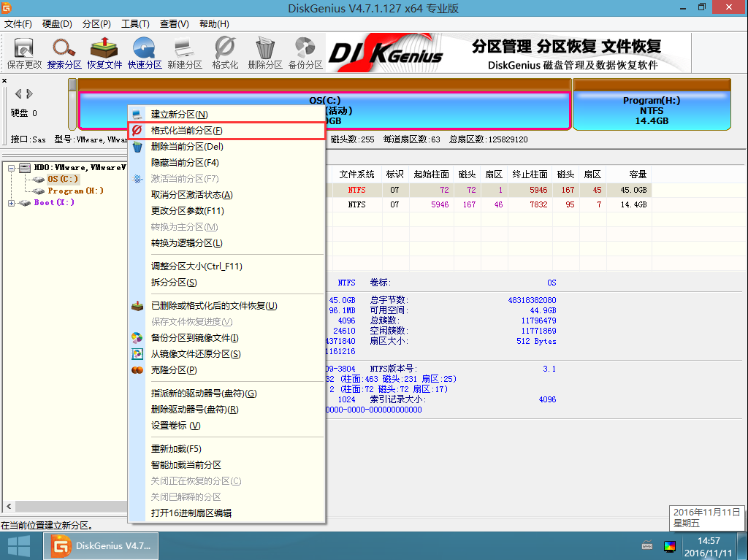The height and width of the screenshot is (560, 748).
Task: Click the clone icon beside 克隆分区
Action: click(137, 370)
